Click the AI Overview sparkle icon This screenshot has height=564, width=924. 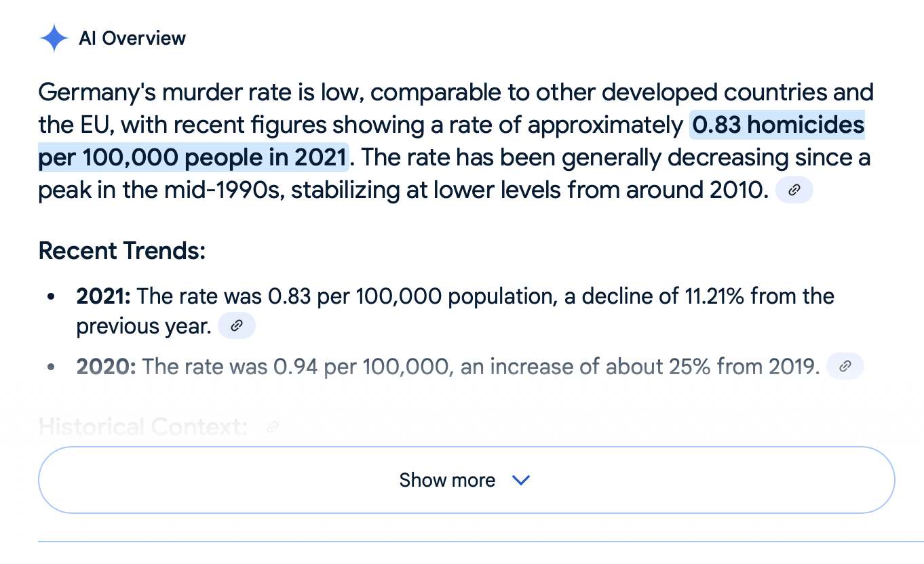click(x=54, y=38)
